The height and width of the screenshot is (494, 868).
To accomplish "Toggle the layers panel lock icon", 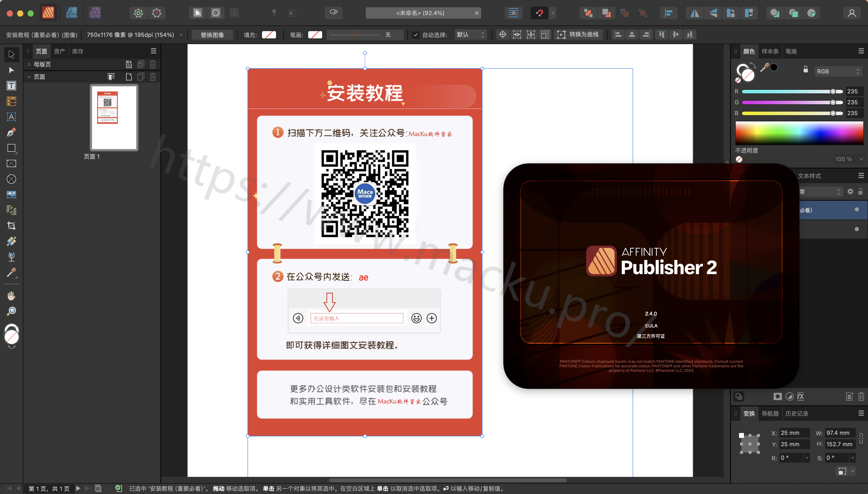I will (x=860, y=191).
